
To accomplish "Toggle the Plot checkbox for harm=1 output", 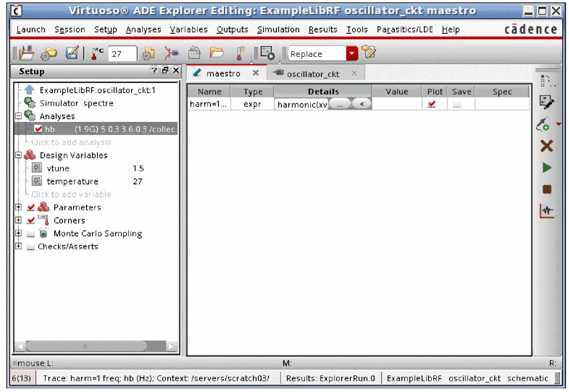I will (432, 104).
